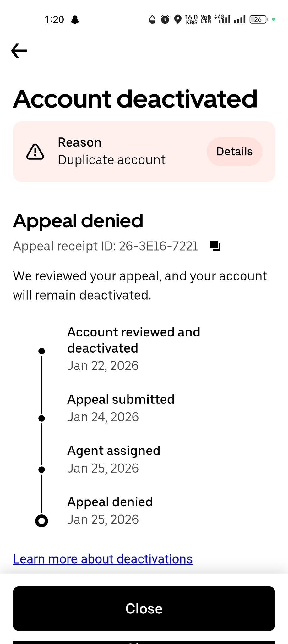
Task: Open Details for deactivation reason
Action: click(x=234, y=152)
